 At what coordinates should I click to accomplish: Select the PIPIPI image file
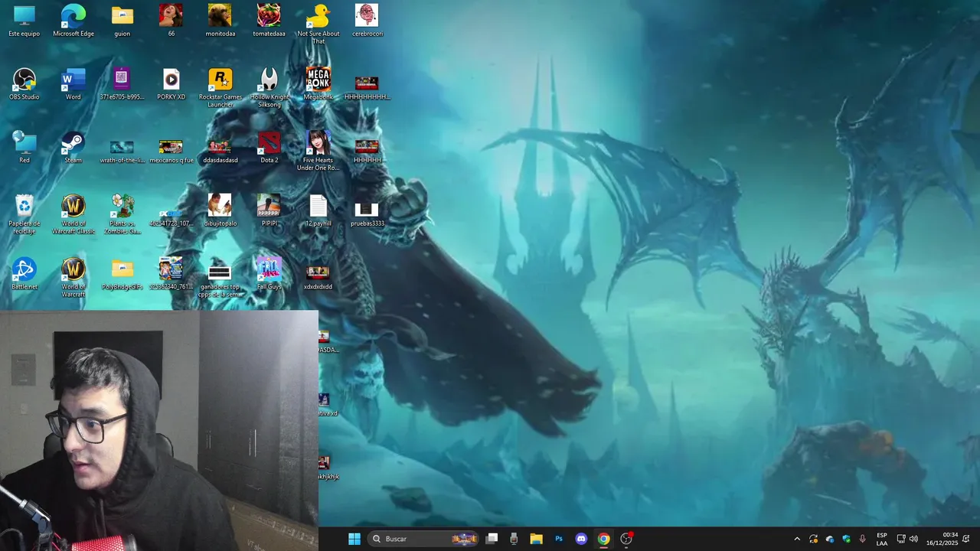(x=269, y=211)
